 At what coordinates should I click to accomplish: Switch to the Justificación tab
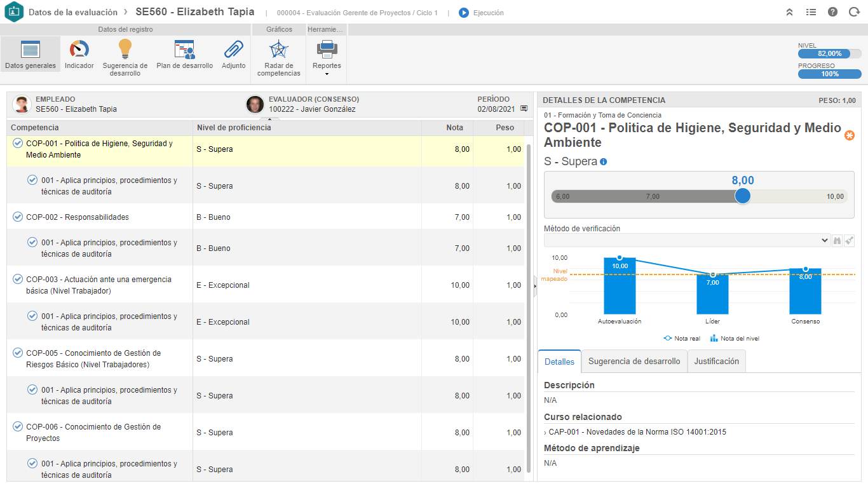(717, 361)
